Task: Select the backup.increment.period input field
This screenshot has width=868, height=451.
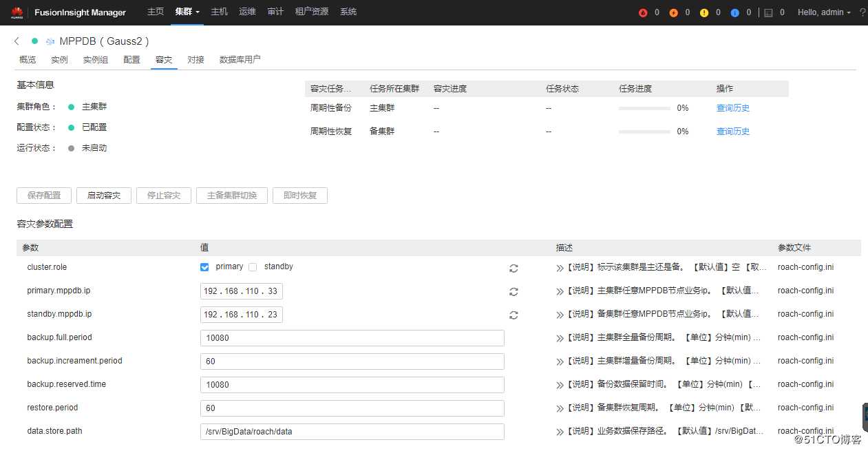Action: 352,361
